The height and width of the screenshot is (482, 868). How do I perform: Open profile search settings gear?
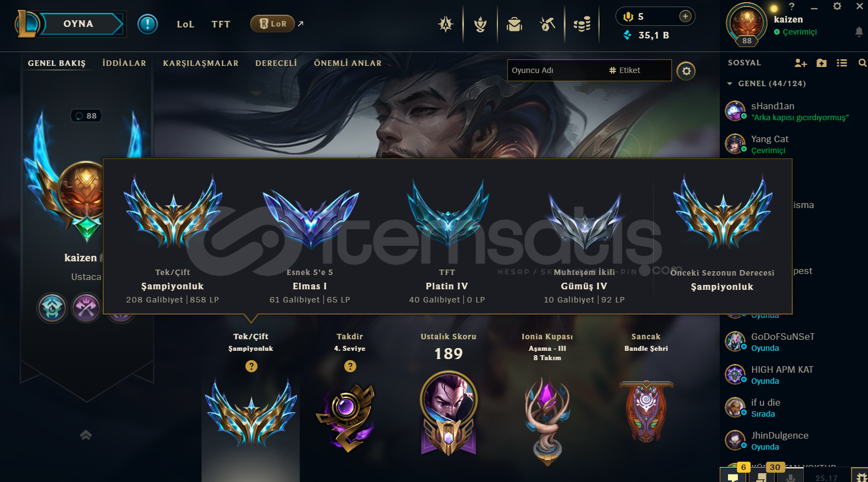coord(686,71)
